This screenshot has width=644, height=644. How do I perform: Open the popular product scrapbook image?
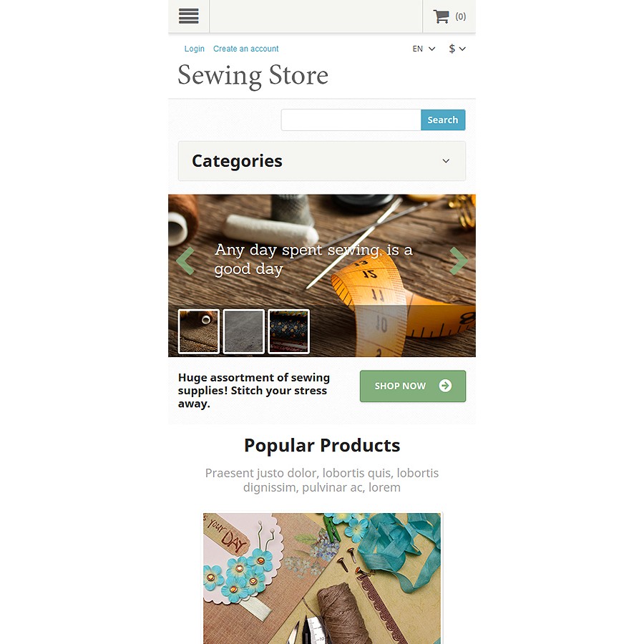pos(322,578)
